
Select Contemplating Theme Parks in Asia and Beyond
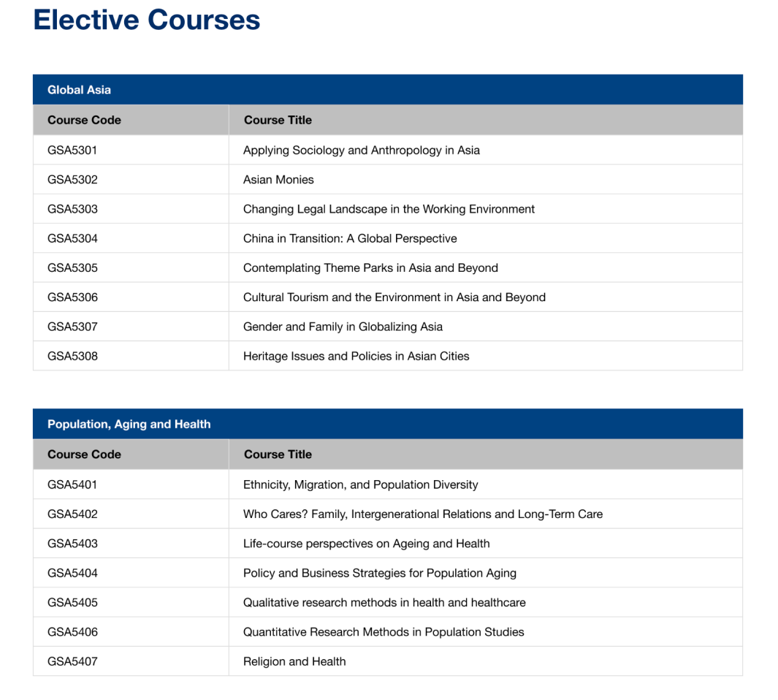point(370,268)
